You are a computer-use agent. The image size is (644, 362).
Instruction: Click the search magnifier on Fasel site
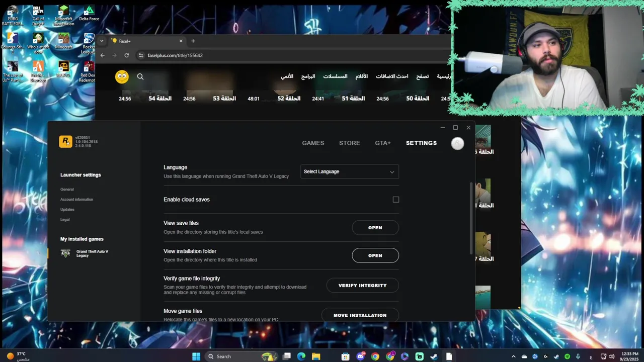click(140, 76)
